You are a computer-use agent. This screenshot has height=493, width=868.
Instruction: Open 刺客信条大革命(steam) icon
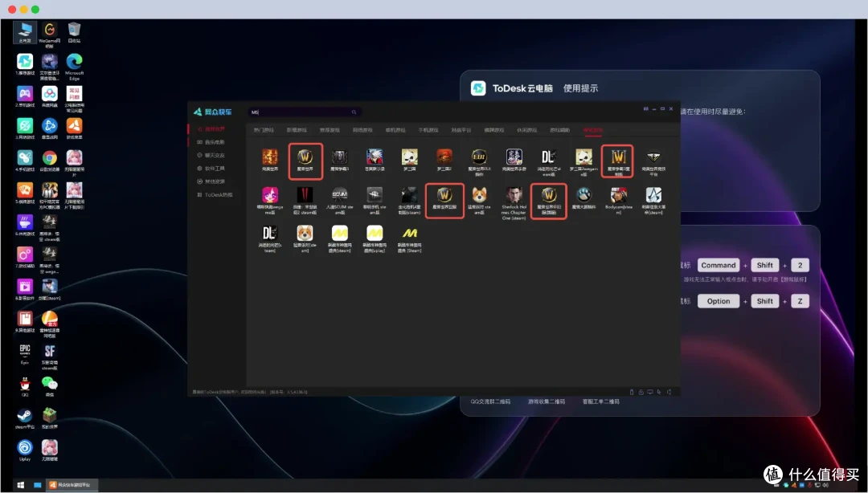click(653, 195)
